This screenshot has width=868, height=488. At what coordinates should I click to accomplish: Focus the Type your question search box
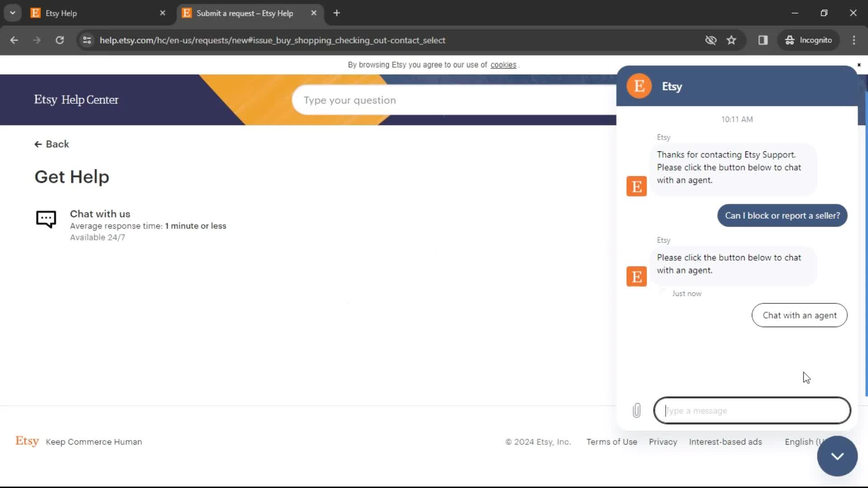click(454, 100)
